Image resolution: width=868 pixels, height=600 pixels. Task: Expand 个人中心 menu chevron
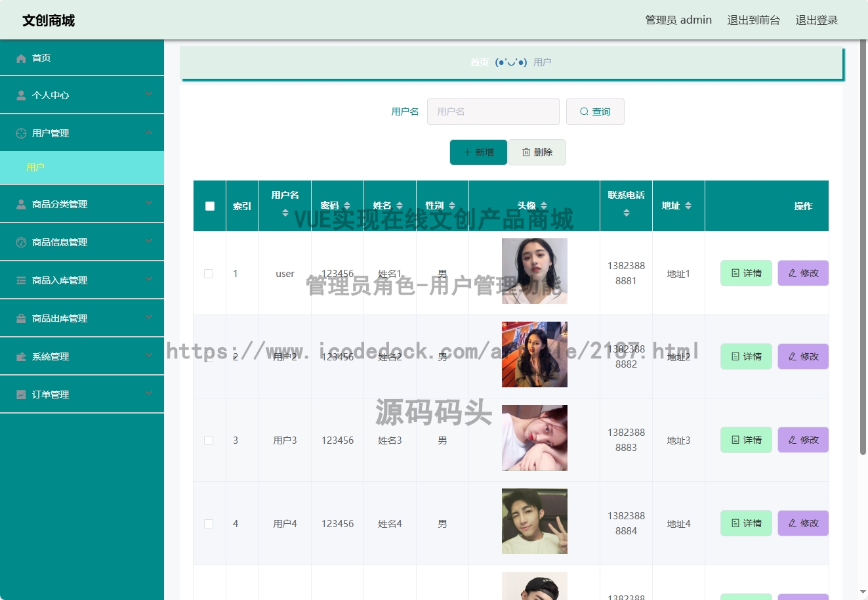coord(149,95)
